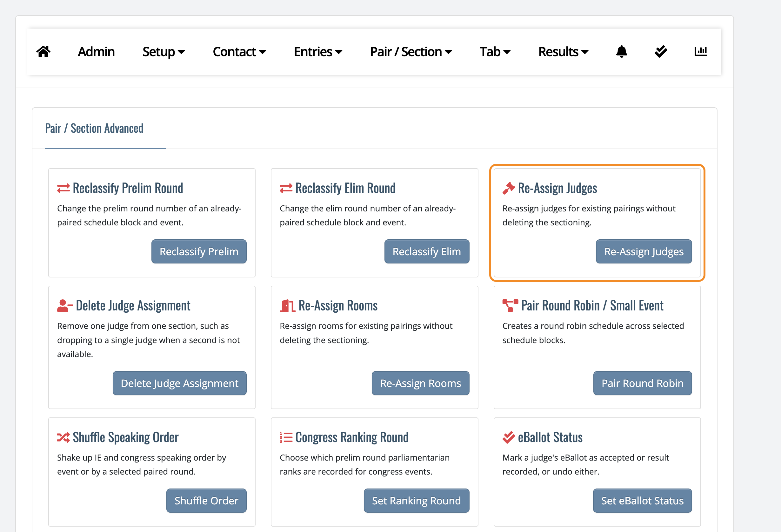The width and height of the screenshot is (781, 532).
Task: Click the double checkmark icon in navbar
Action: pos(661,51)
